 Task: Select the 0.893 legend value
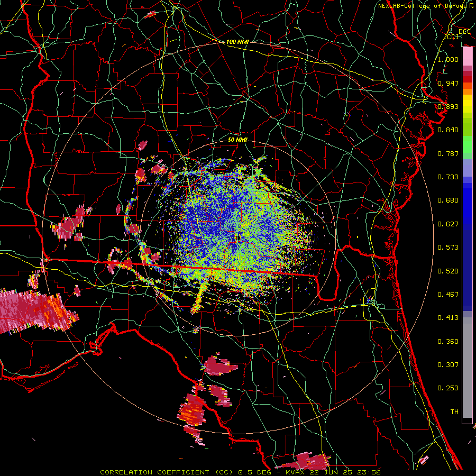coord(448,106)
